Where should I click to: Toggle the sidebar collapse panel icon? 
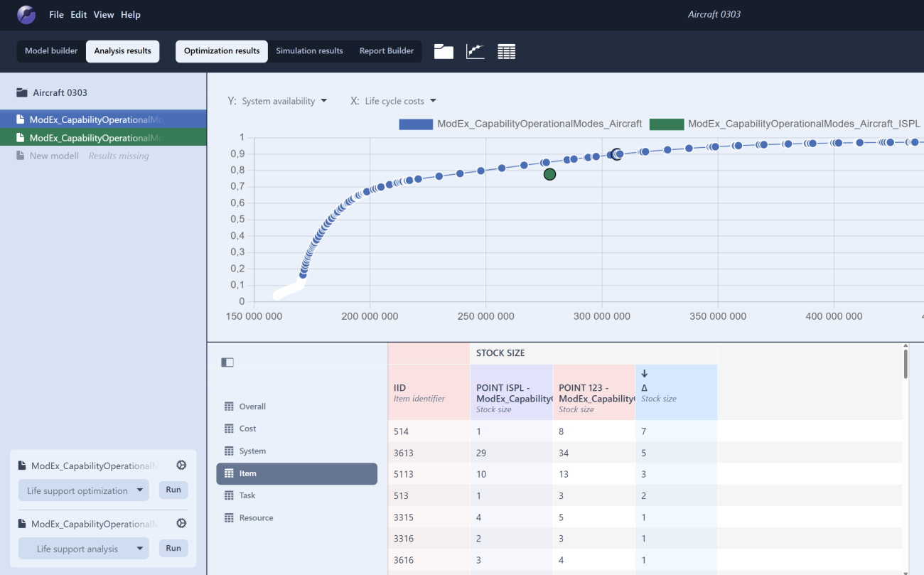227,362
